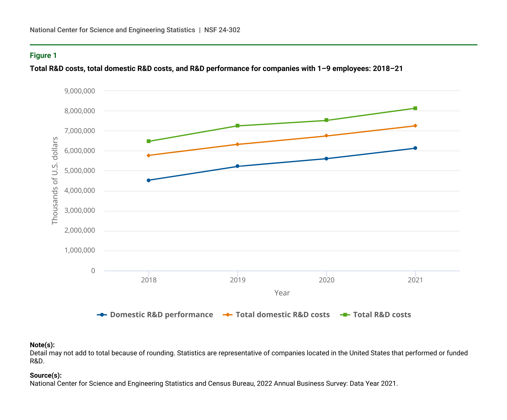Click the 9,000,000 y-axis tick label
Image resolution: width=507 pixels, height=420 pixels.
click(80, 91)
